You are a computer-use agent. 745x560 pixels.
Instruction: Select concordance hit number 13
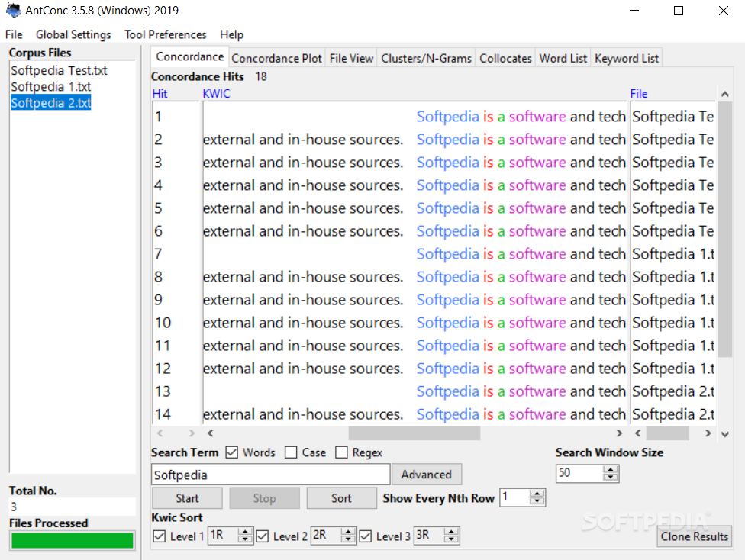coord(163,391)
